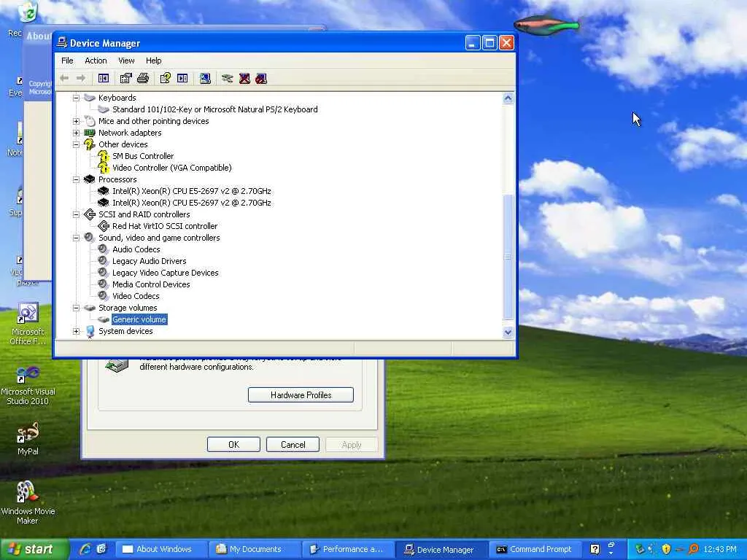Click Hardware Profiles button in System Properties
Viewport: 747px width, 560px height.
[301, 394]
